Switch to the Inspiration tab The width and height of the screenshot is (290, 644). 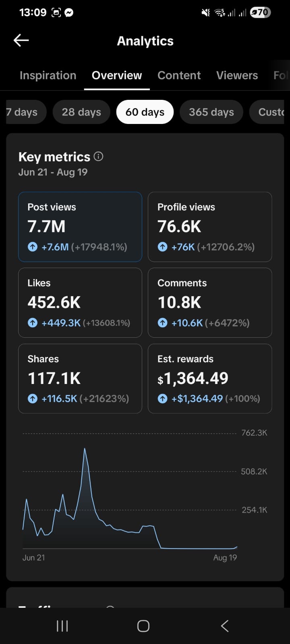[48, 75]
